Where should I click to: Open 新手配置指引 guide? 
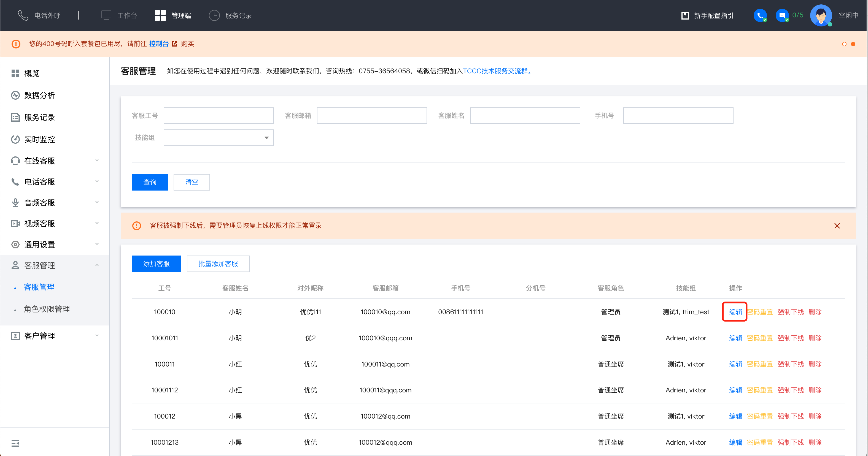(x=708, y=15)
